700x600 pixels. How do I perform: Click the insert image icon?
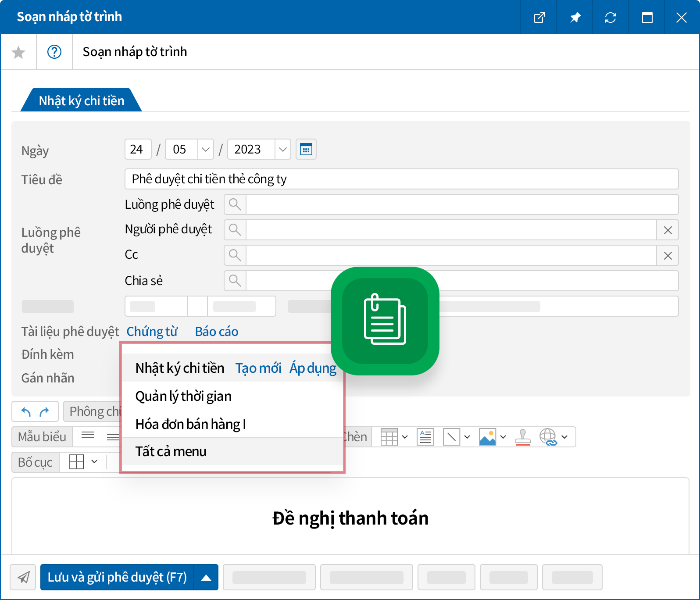pos(487,437)
